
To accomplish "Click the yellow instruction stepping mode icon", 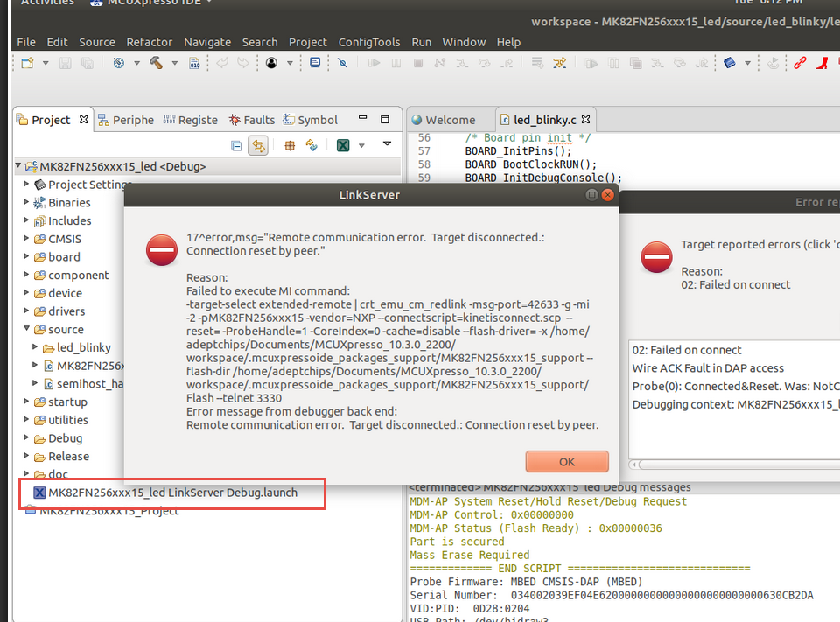I will tap(560, 63).
